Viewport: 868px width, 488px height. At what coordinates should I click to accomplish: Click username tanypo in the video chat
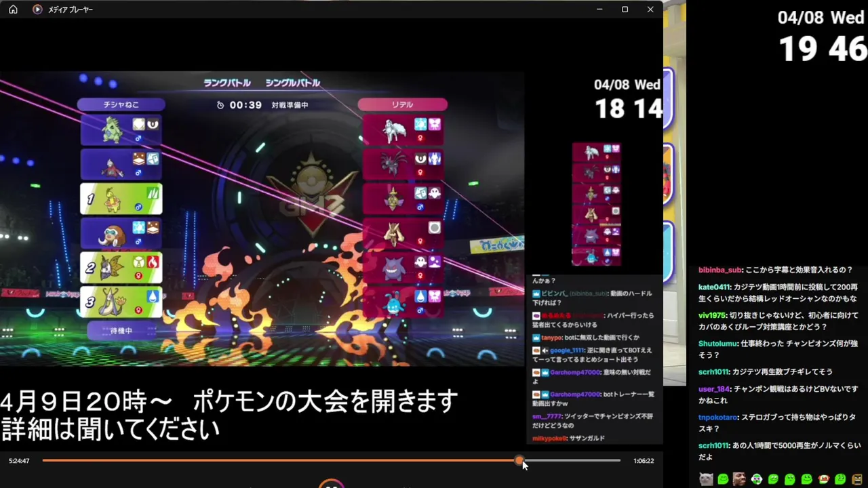[552, 338]
